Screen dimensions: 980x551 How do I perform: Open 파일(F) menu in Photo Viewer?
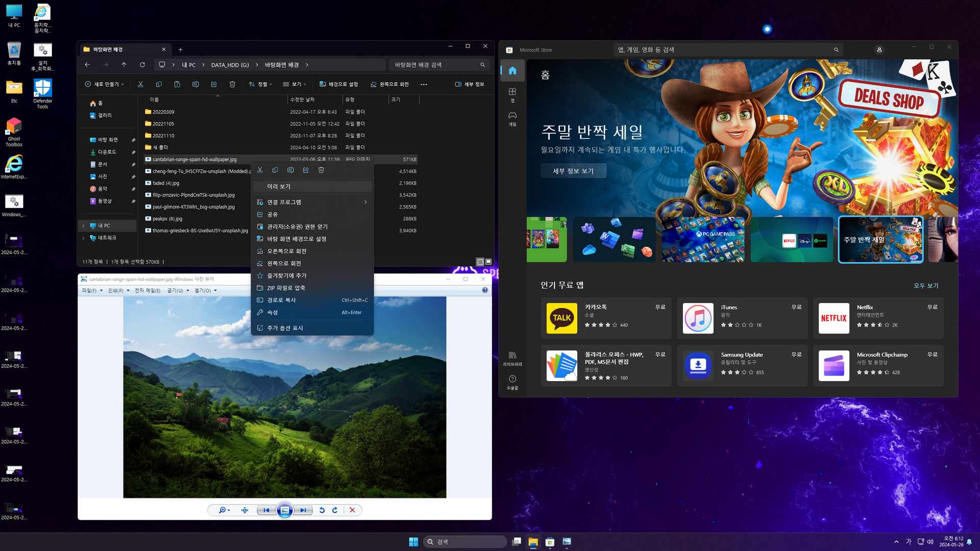pos(92,290)
